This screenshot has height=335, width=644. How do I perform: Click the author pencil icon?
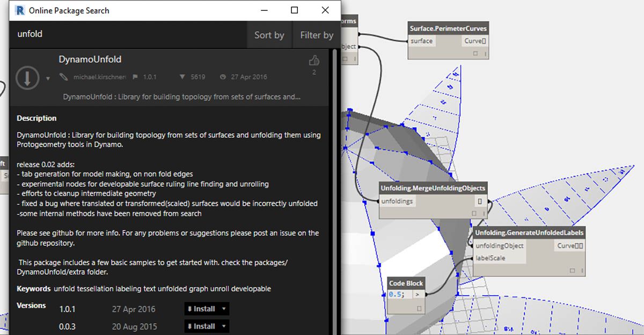click(64, 77)
